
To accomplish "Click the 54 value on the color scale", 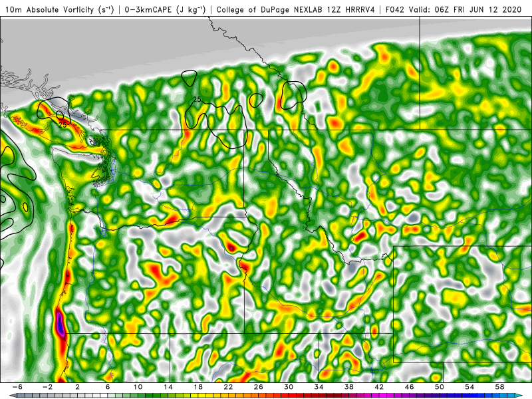I will click(x=469, y=387).
